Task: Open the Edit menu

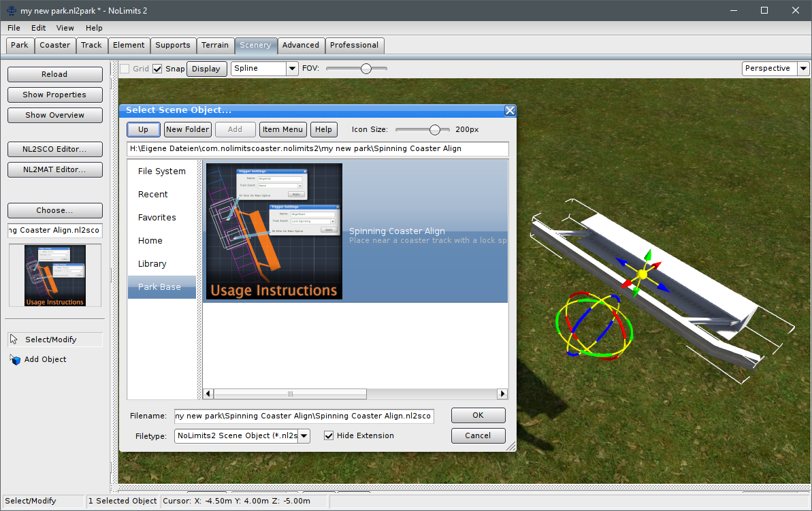Action: coord(38,28)
